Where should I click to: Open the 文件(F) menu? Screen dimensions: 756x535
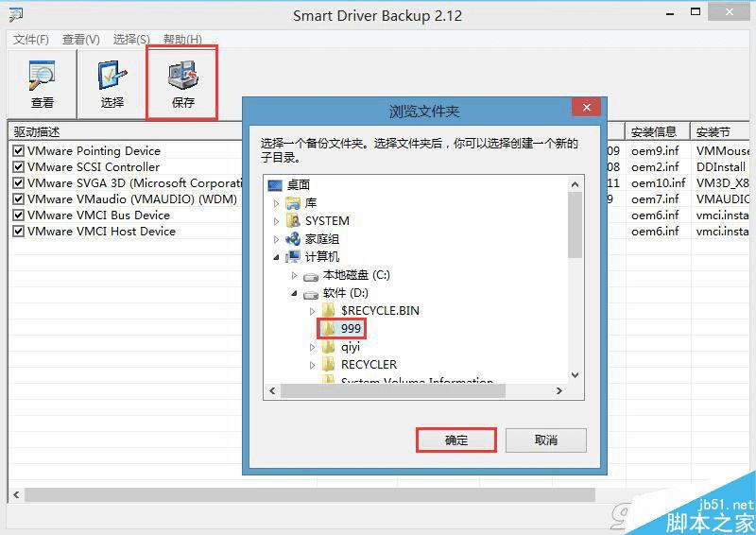tap(31, 39)
